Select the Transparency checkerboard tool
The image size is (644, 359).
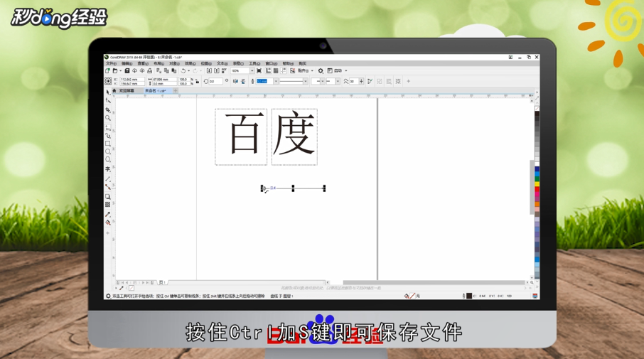tap(108, 205)
